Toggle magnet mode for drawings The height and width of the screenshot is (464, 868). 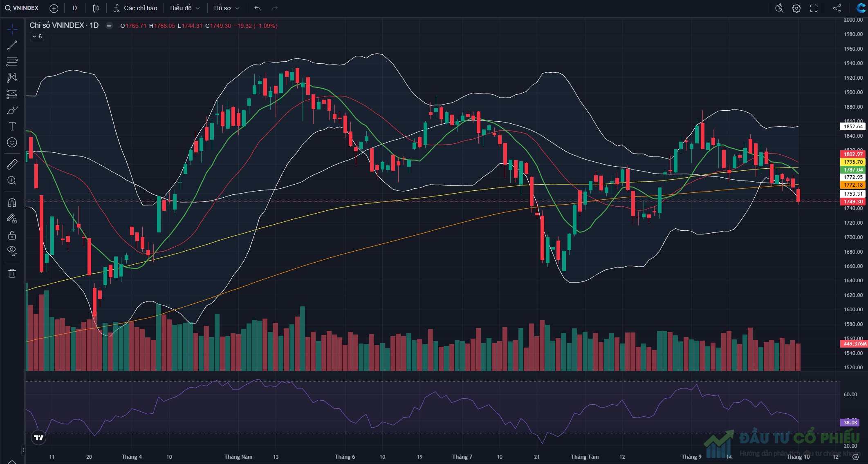[x=12, y=203]
